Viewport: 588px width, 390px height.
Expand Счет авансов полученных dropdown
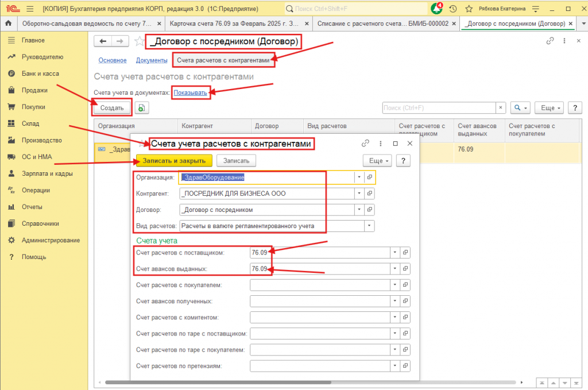(x=395, y=301)
